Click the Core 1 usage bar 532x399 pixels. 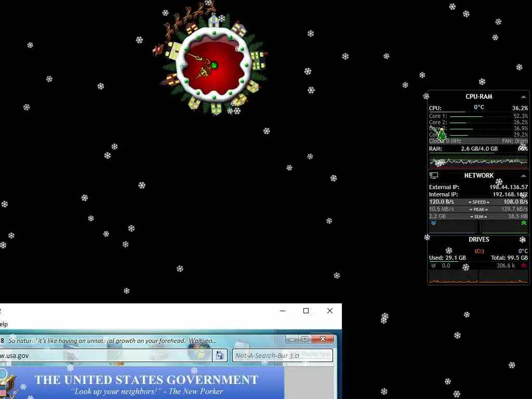tap(480, 116)
